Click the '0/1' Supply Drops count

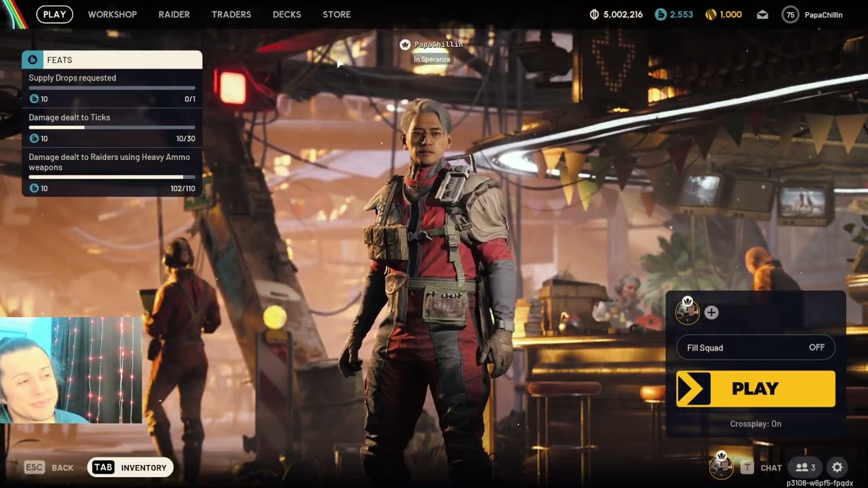pyautogui.click(x=190, y=99)
